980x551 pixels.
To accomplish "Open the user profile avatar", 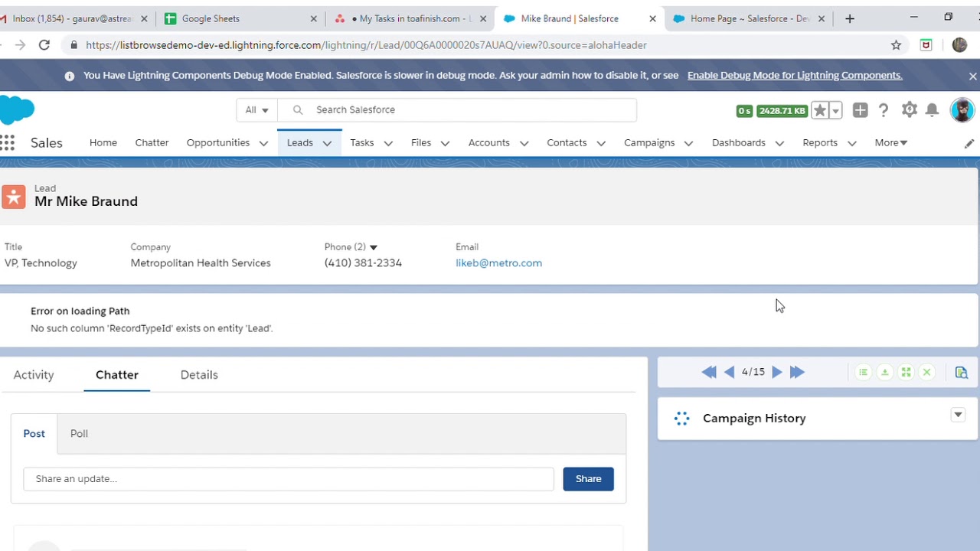I will (x=962, y=109).
